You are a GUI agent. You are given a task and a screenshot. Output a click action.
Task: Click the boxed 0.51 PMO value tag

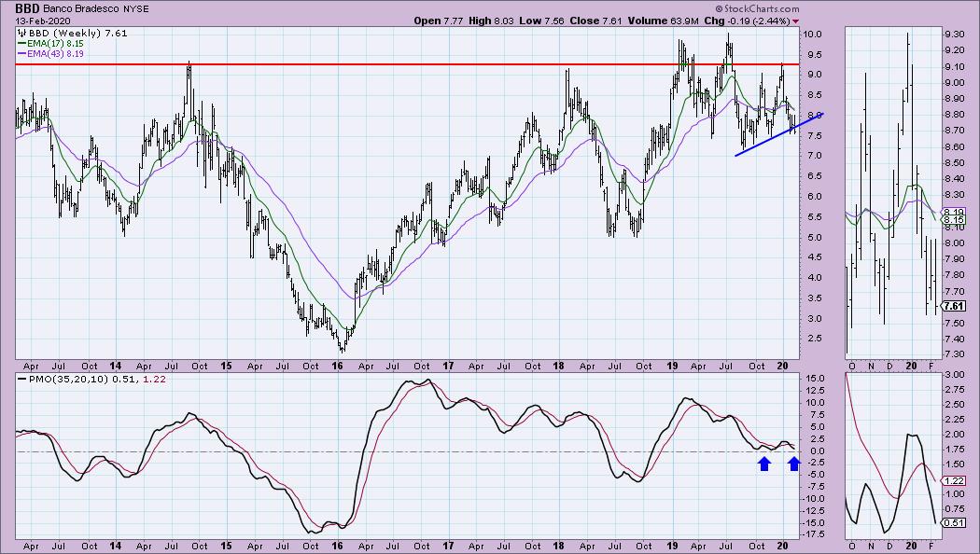coord(955,523)
